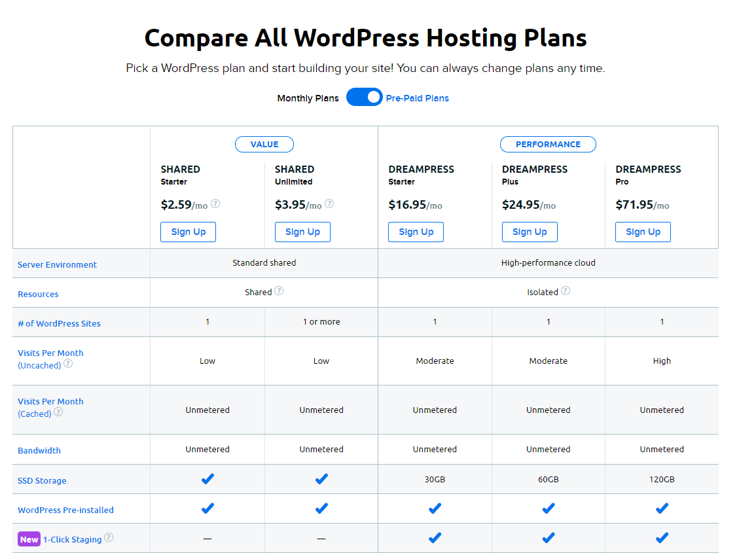Open Visits Per Month (Cached) label
This screenshot has width=756, height=553.
[50, 408]
